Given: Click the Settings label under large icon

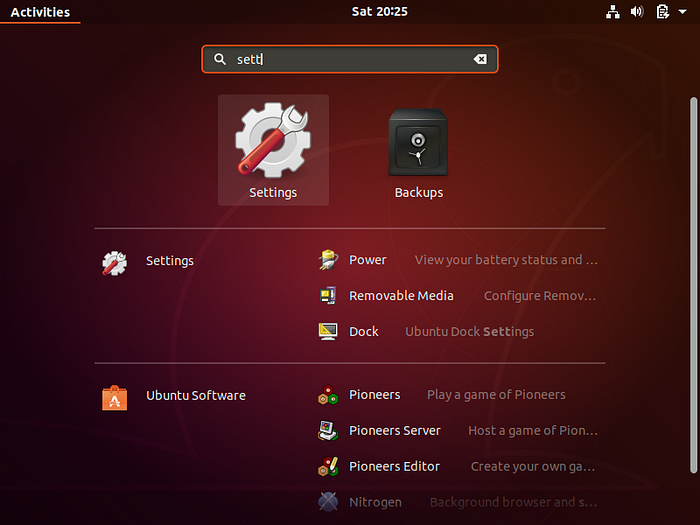Looking at the screenshot, I should (x=273, y=192).
